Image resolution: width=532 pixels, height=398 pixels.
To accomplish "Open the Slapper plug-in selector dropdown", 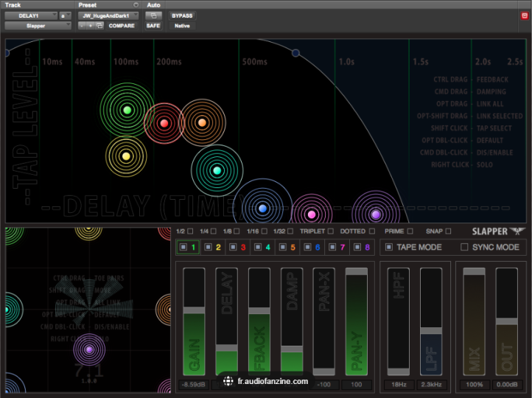I will (38, 26).
